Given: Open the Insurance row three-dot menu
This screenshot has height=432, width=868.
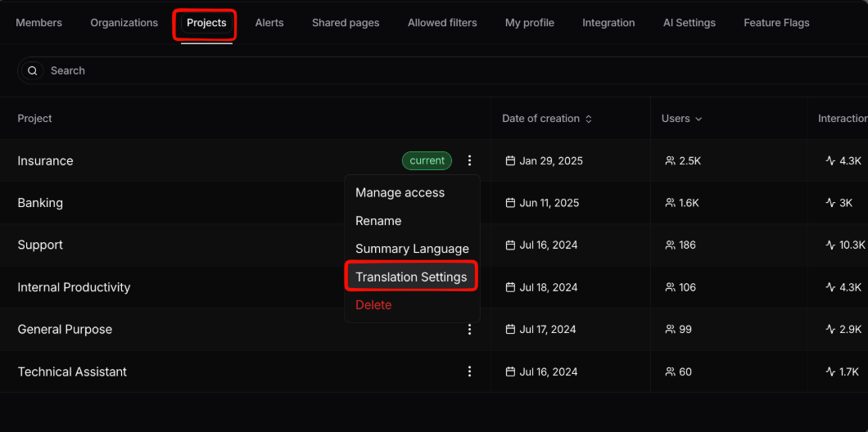Looking at the screenshot, I should [x=469, y=161].
